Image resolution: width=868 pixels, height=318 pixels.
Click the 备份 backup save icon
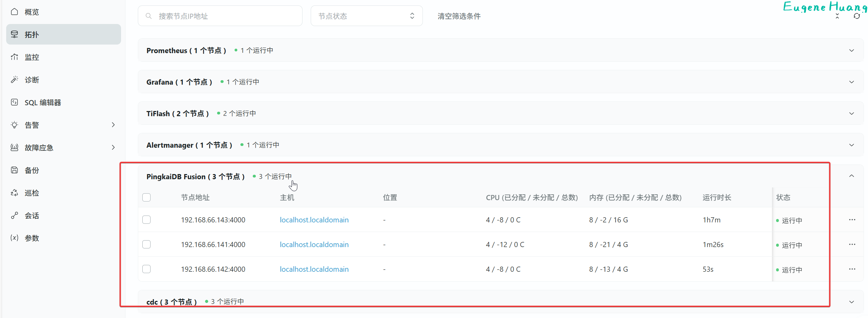pos(14,170)
